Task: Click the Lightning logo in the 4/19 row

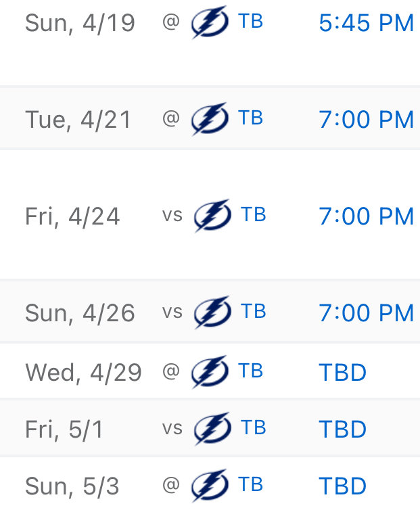Action: 210,22
